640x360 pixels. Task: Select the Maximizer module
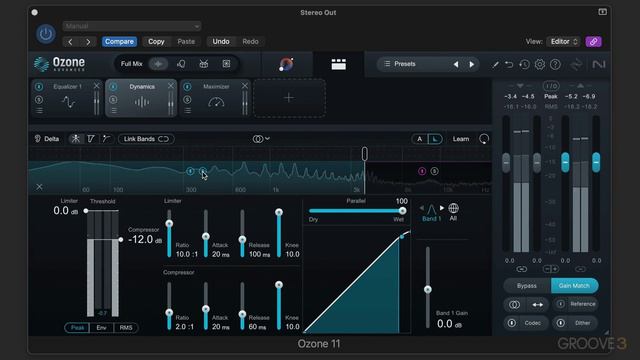pos(216,98)
